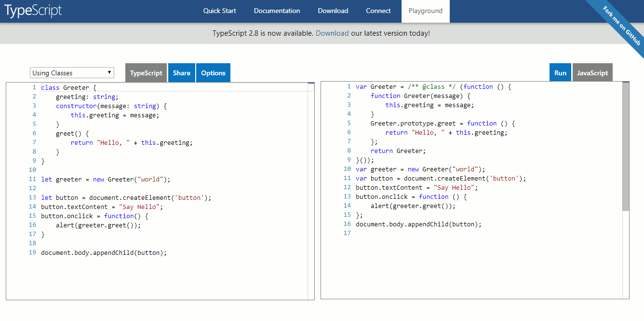Click 'let greeter = new Greeter("world");' line
This screenshot has width=644, height=321.
pos(106,179)
